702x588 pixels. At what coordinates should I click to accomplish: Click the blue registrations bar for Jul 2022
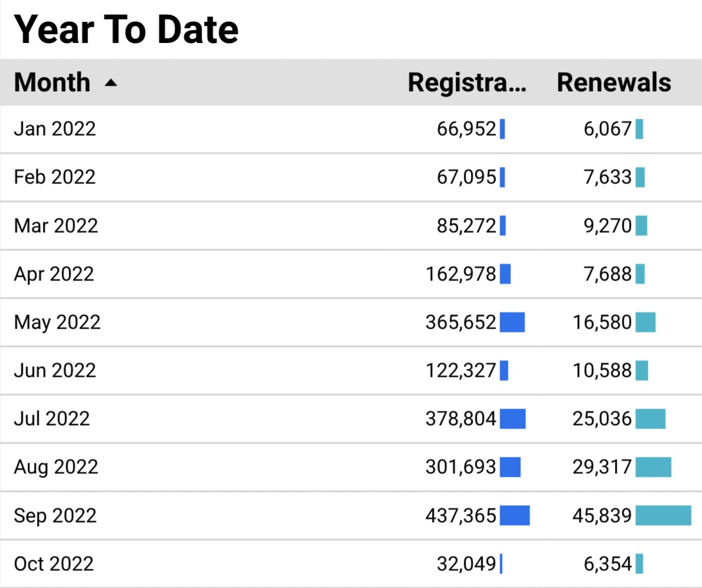pyautogui.click(x=513, y=419)
